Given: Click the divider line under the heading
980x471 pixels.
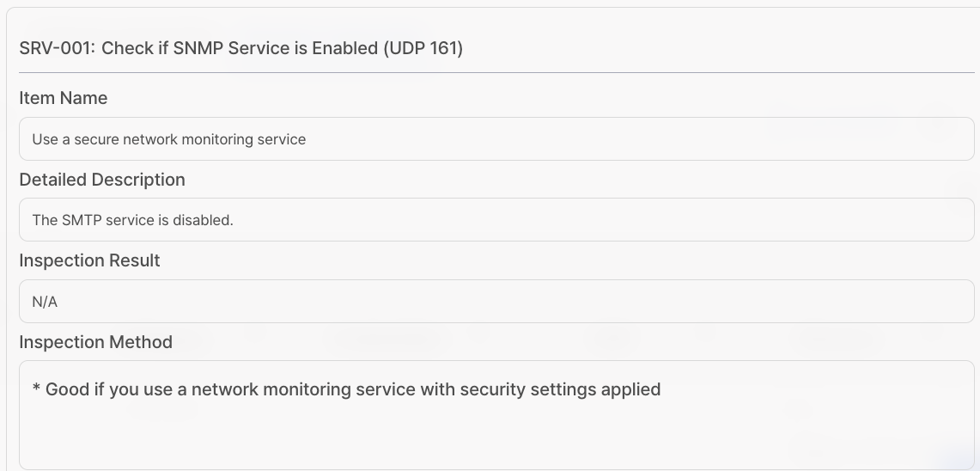Looking at the screenshot, I should (x=496, y=72).
